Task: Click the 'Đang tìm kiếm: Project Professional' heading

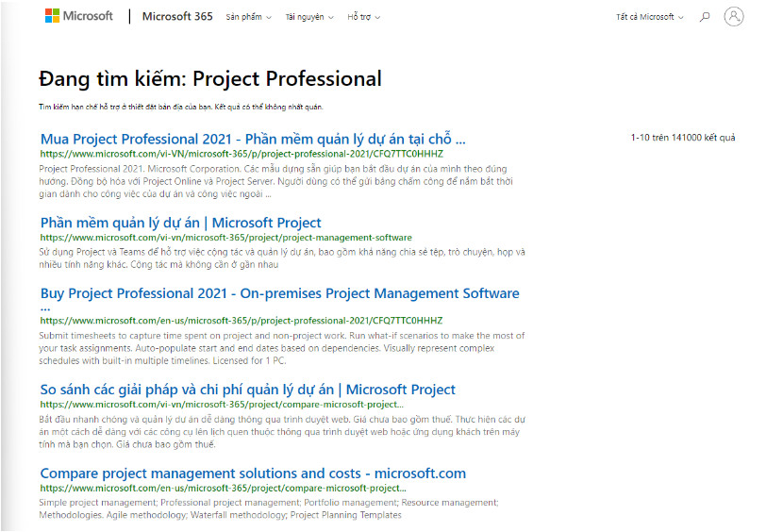Action: [x=210, y=79]
